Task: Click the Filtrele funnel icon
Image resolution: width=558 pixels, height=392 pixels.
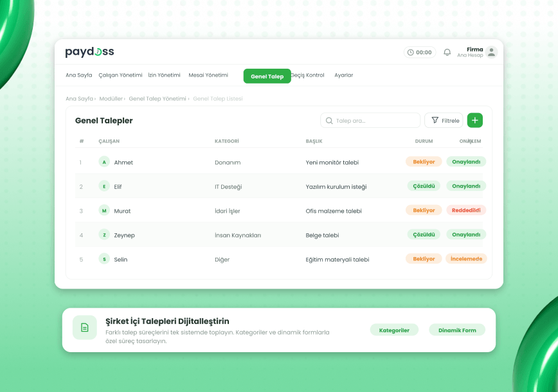Action: (435, 120)
